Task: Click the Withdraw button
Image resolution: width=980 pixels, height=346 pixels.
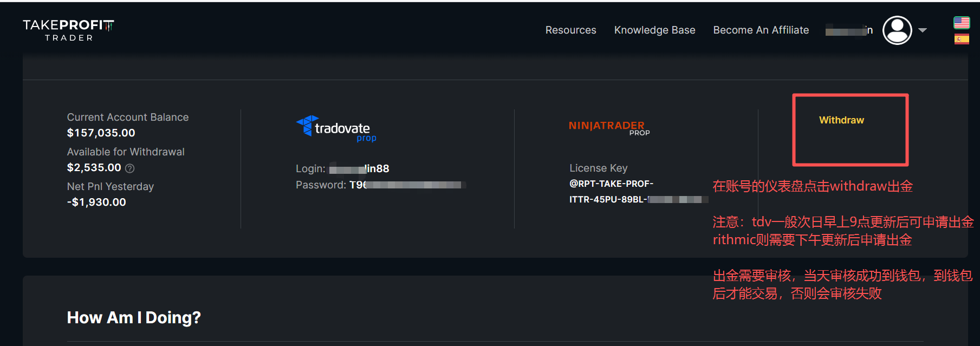Action: point(841,120)
